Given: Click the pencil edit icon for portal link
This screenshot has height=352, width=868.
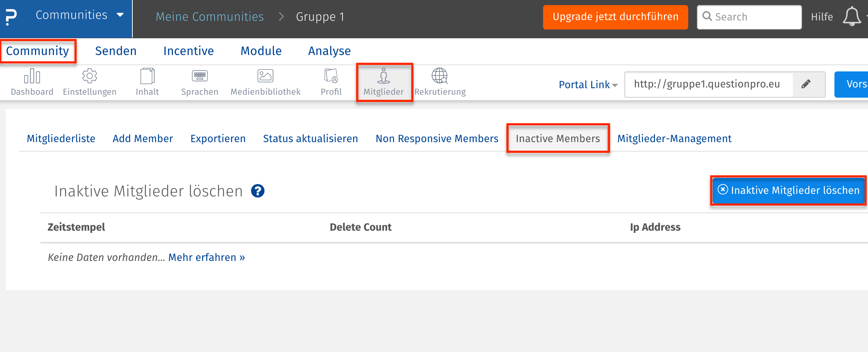Looking at the screenshot, I should tap(806, 84).
